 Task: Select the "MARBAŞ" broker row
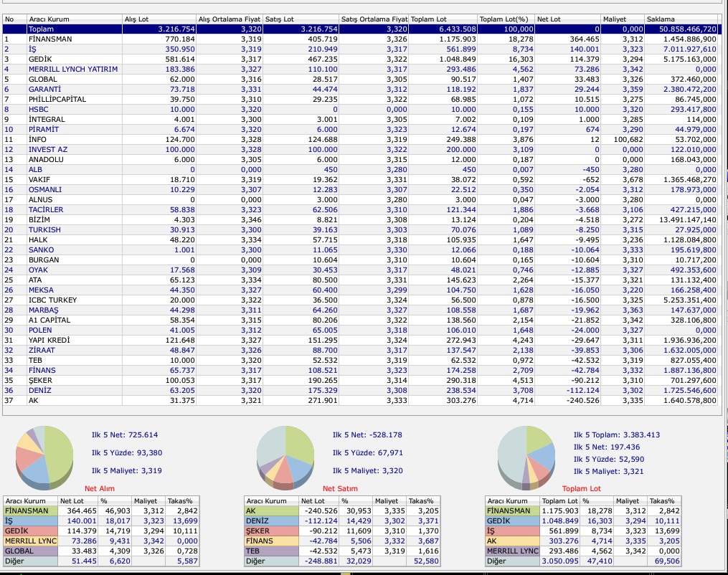tap(360, 310)
